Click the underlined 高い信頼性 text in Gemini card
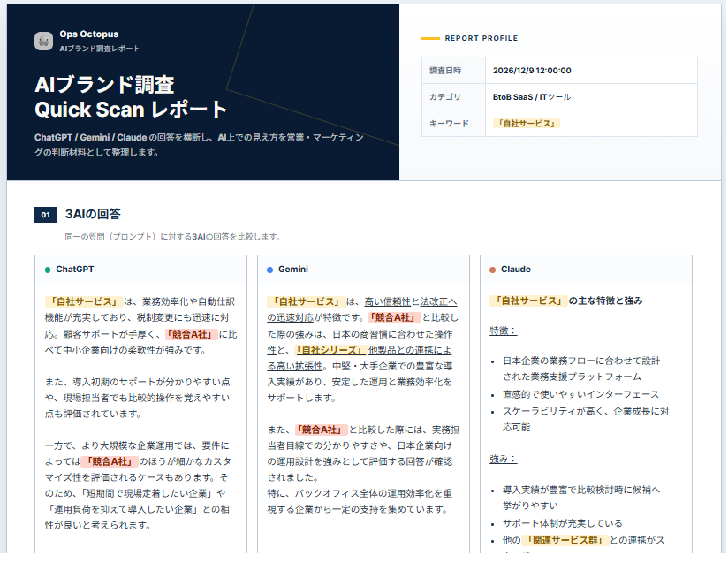728x563 pixels. pyautogui.click(x=387, y=302)
